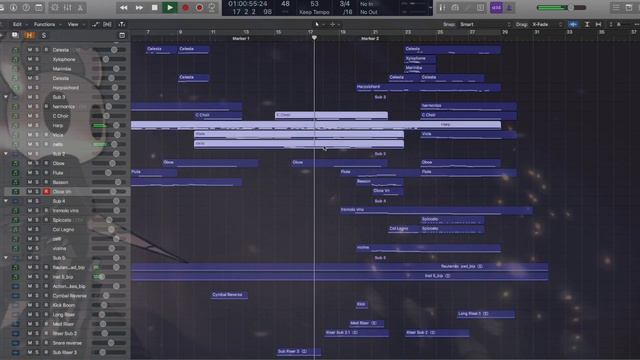640x360 pixels.
Task: Fast-forward the transport
Action: [x=139, y=7]
